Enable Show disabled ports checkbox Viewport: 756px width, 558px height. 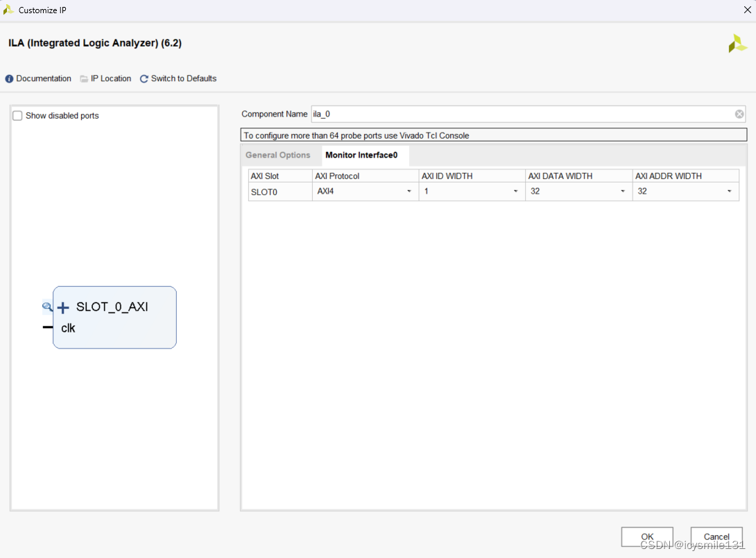tap(17, 116)
